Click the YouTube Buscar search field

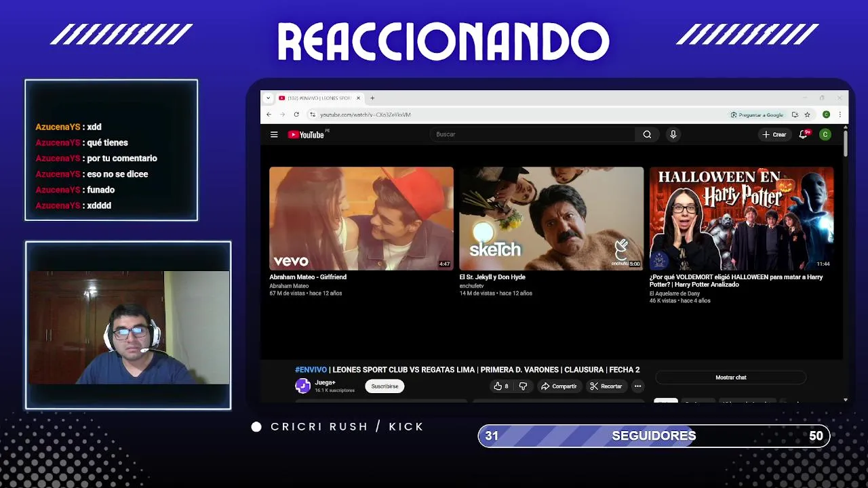coord(532,134)
